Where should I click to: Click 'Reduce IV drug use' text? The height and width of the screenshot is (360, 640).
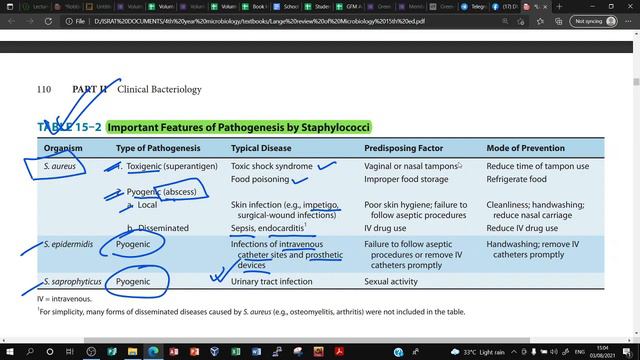522,228
